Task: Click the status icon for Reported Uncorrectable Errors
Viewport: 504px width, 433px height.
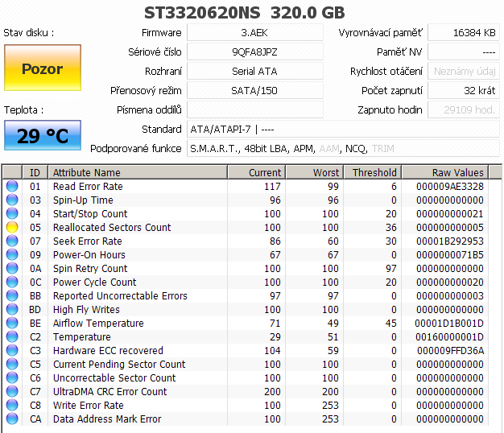Action: 12,296
